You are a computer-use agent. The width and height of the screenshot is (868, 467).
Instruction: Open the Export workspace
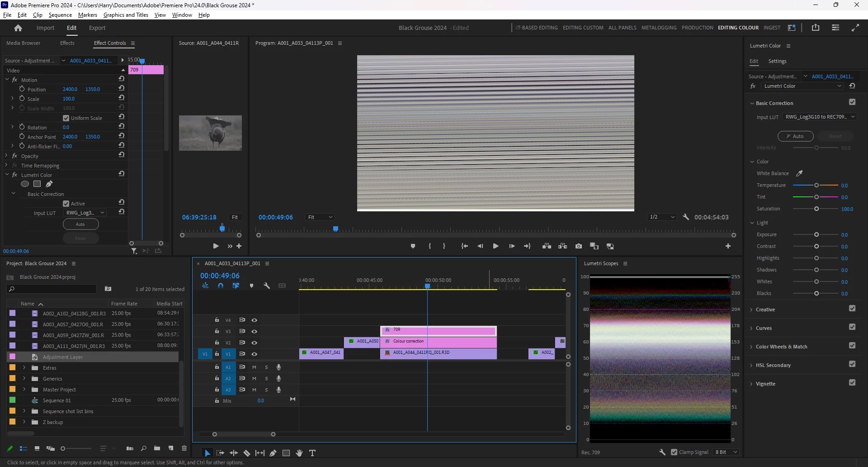[x=97, y=28]
